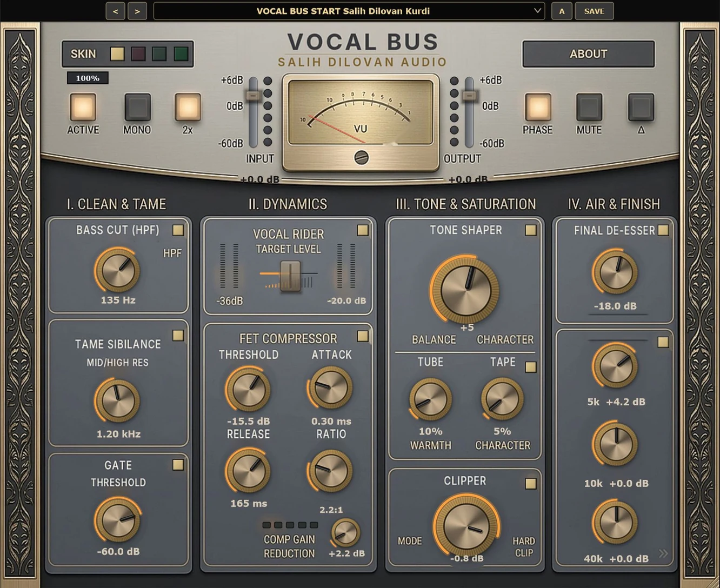Click the large Tone Shaper balance knob
Viewport: 720px width, 588px height.
coord(466,290)
